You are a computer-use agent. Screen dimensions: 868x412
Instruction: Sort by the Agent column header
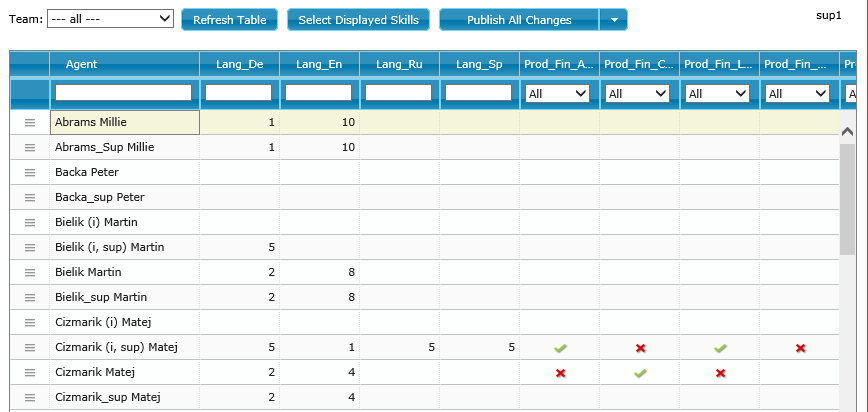point(124,64)
